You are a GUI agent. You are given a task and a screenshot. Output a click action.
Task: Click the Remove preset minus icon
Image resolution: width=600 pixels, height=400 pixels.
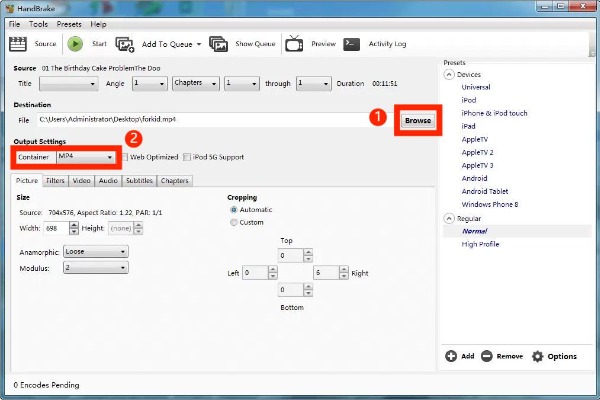pyautogui.click(x=487, y=356)
